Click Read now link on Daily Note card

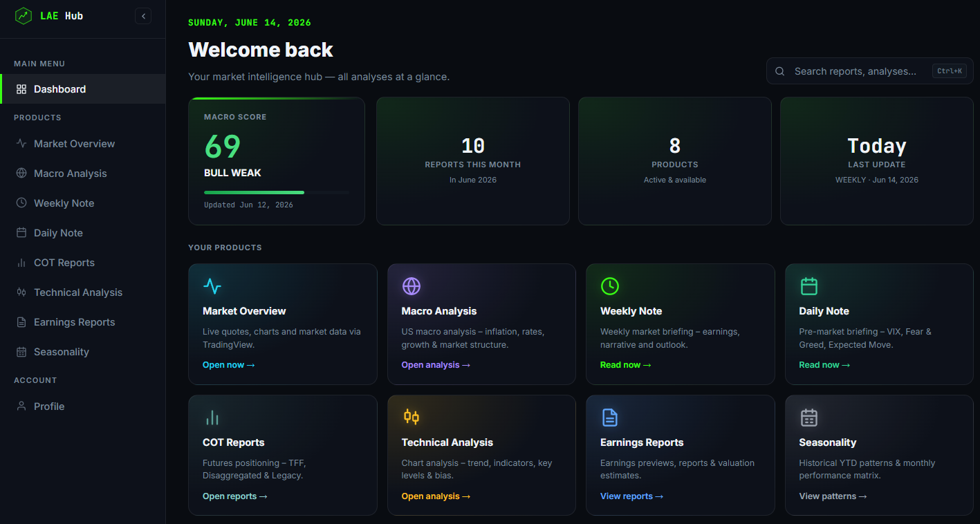coord(824,365)
